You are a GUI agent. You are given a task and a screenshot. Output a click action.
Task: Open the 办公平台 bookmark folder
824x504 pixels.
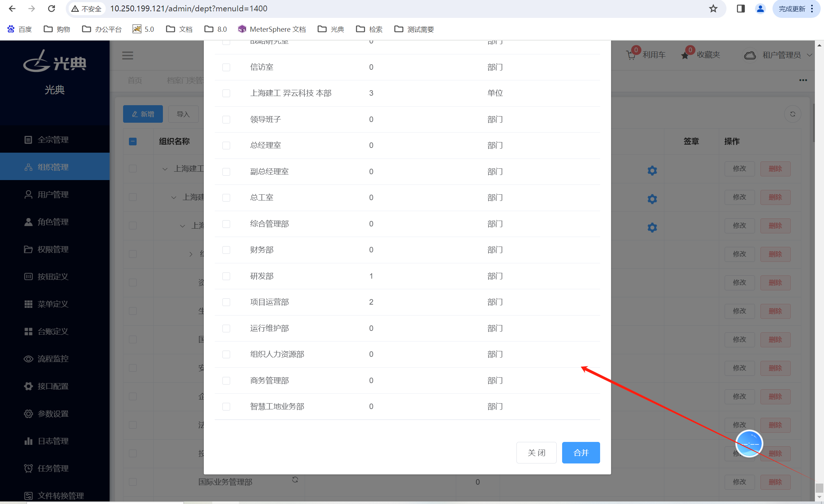pyautogui.click(x=102, y=29)
